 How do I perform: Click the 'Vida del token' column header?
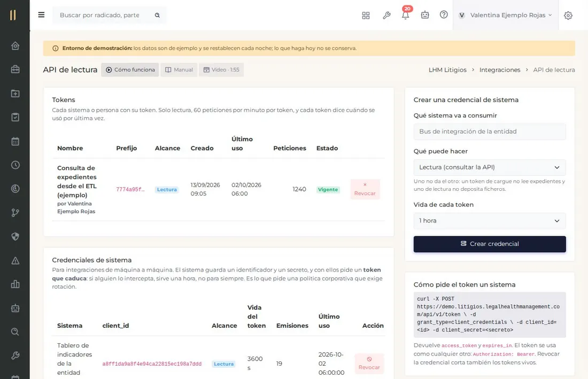click(x=257, y=316)
